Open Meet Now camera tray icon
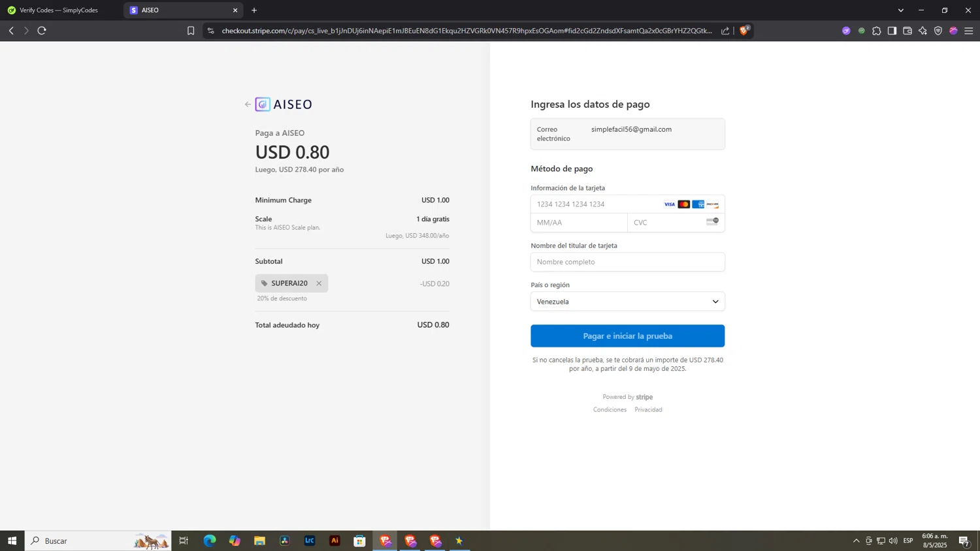This screenshot has height=551, width=980. tap(868, 541)
